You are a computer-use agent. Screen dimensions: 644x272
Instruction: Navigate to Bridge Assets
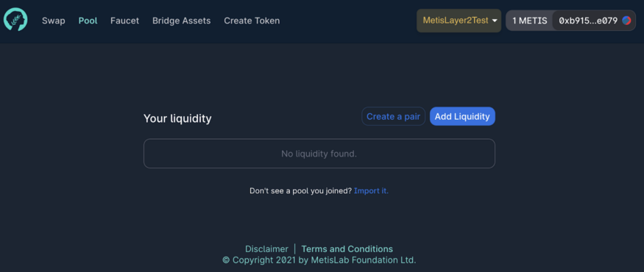pos(181,21)
